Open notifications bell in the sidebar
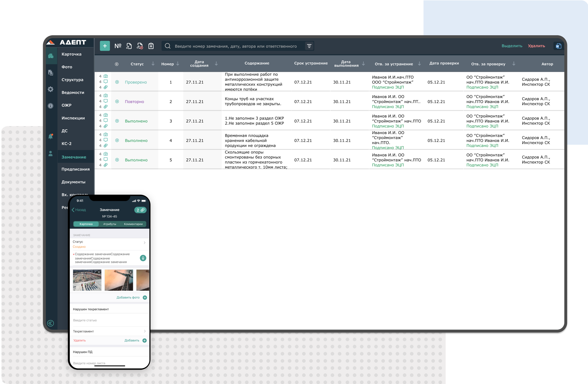Viewport: 588px width, 384px height. 51,136
